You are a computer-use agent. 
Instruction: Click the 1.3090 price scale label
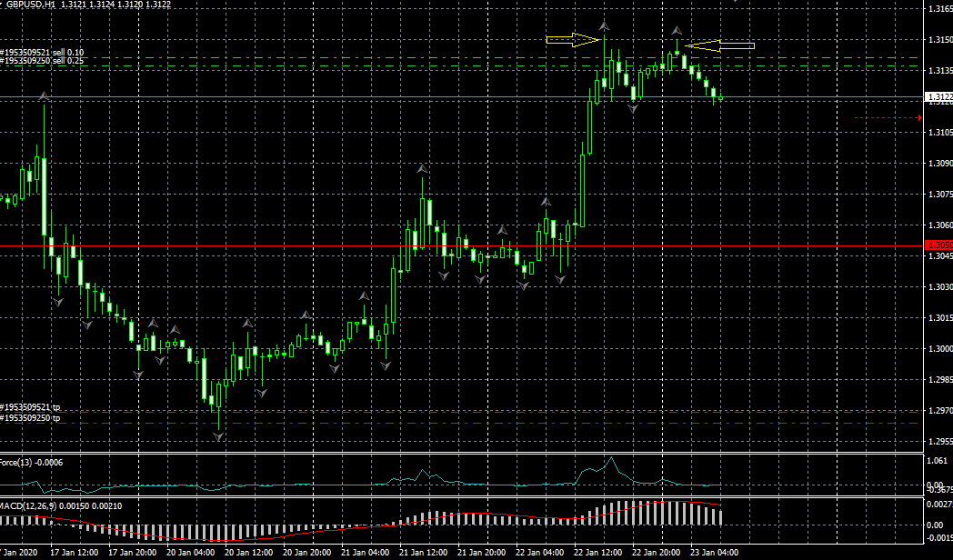pos(940,164)
